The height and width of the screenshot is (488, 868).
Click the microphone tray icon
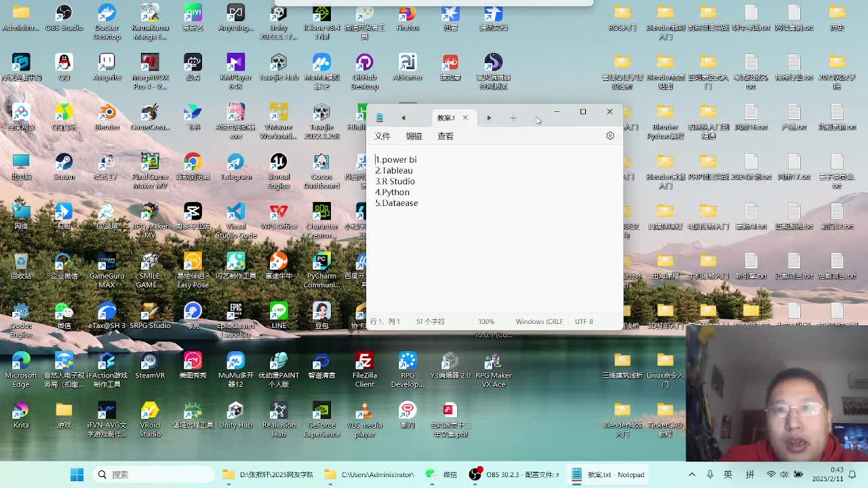click(710, 474)
